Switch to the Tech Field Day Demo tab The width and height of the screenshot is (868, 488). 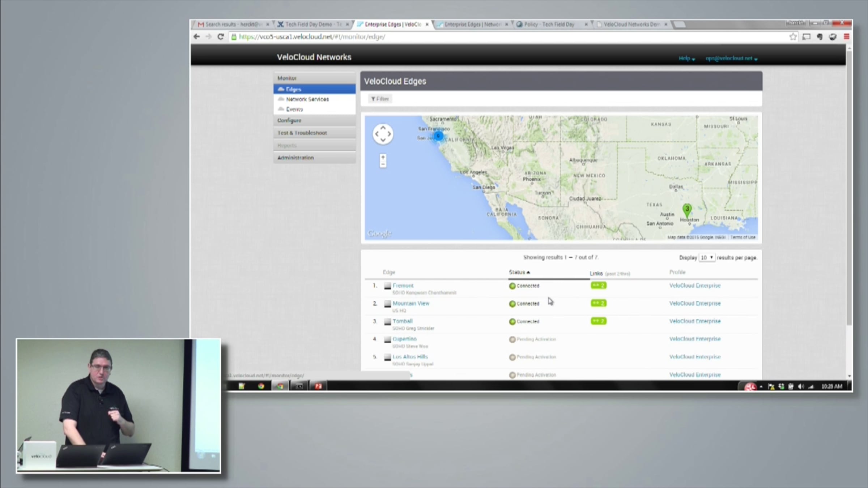313,24
